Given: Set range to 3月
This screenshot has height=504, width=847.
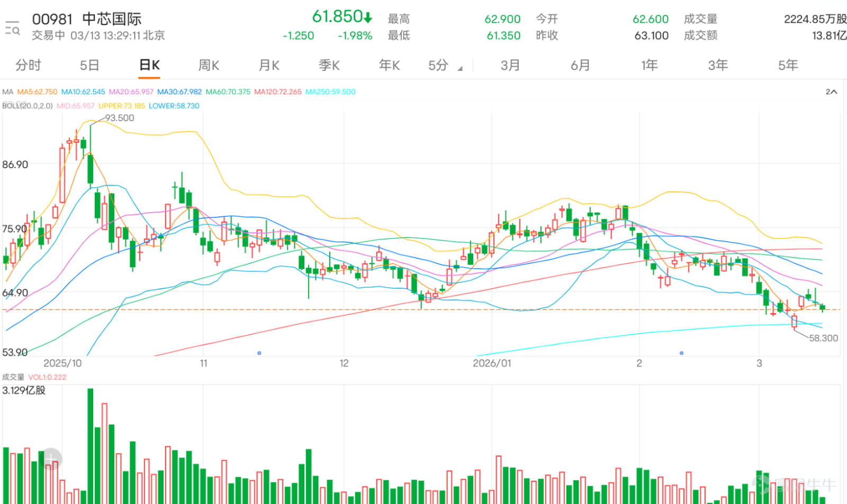Looking at the screenshot, I should 510,65.
